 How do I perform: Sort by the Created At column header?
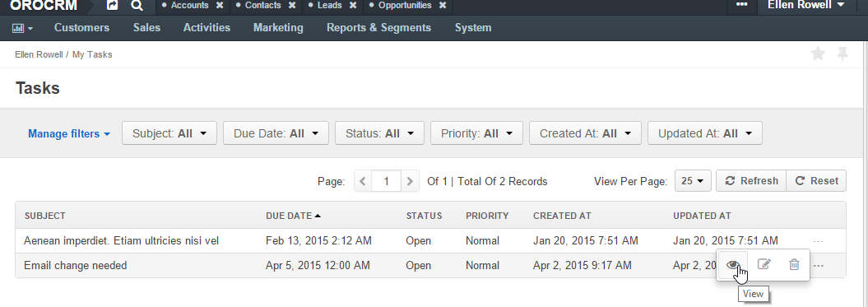pyautogui.click(x=563, y=216)
